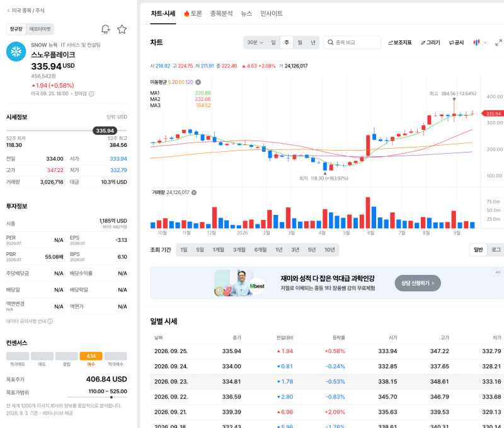
Task: Click the 2026. 09. 23. daily price row
Action: 327,382
